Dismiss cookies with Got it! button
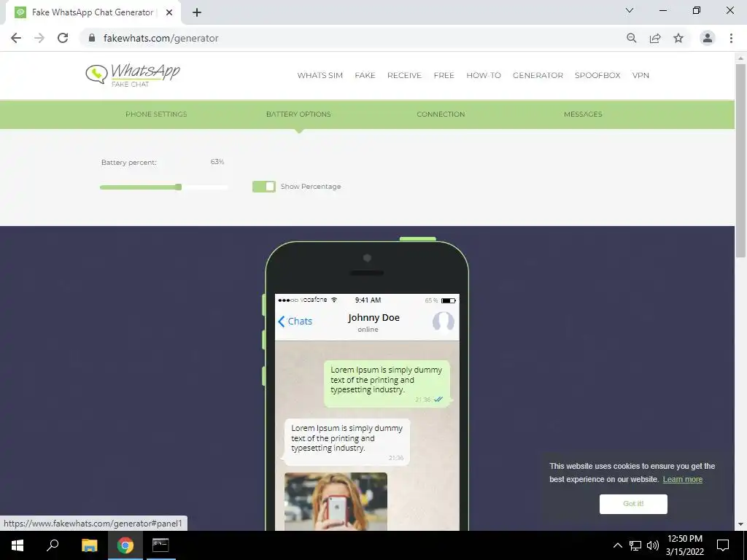This screenshot has width=747, height=560. point(633,504)
